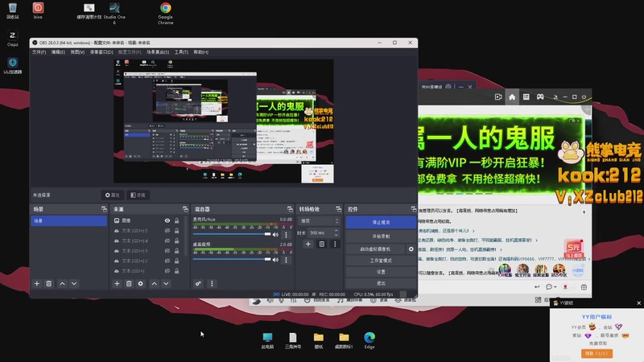Toggle lock on the image source
This screenshot has height=362, width=644.
click(176, 220)
